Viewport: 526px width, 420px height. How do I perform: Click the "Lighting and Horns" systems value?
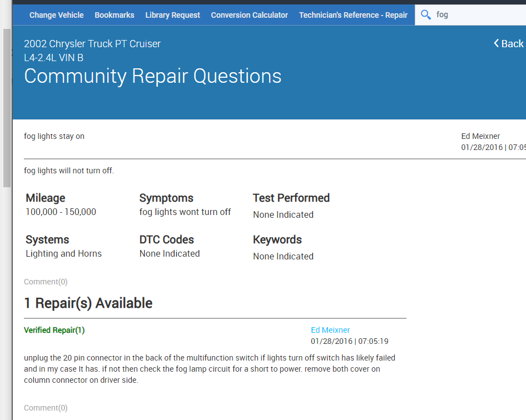[63, 254]
